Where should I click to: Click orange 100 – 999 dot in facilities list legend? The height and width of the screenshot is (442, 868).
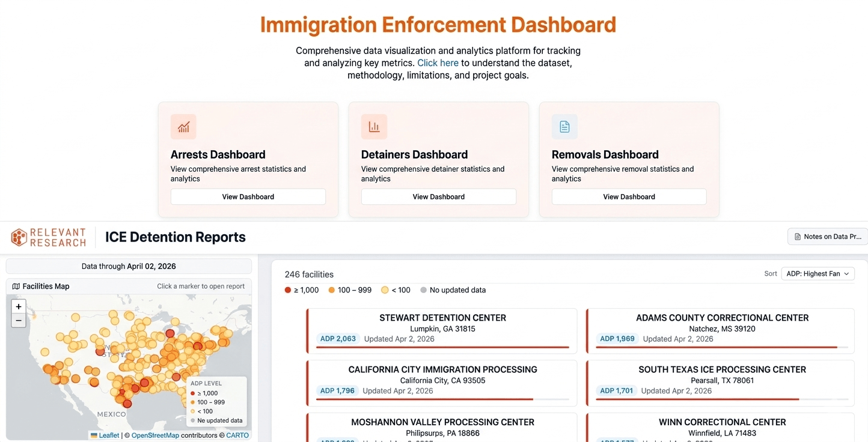coord(331,290)
